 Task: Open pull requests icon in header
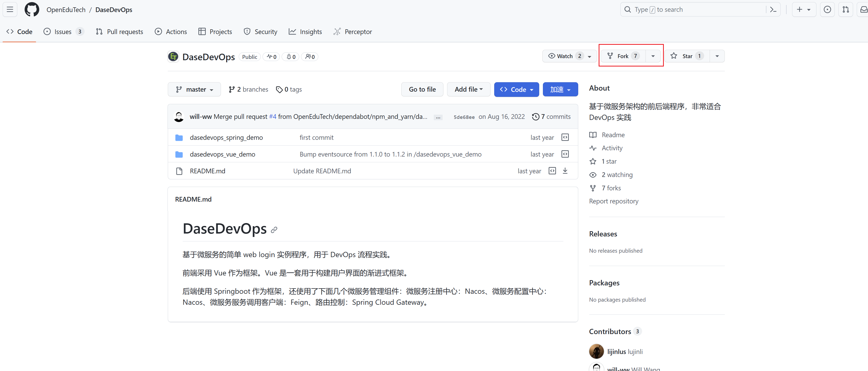pos(845,9)
